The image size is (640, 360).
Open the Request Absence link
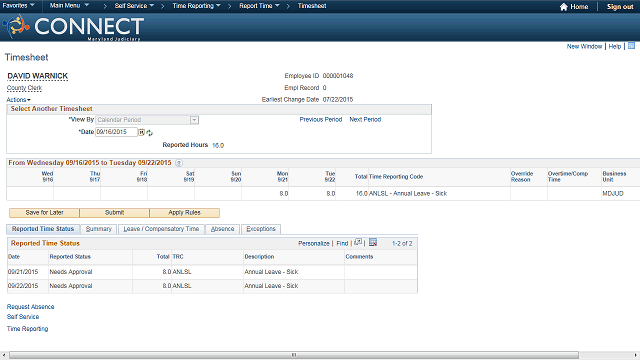coord(31,307)
